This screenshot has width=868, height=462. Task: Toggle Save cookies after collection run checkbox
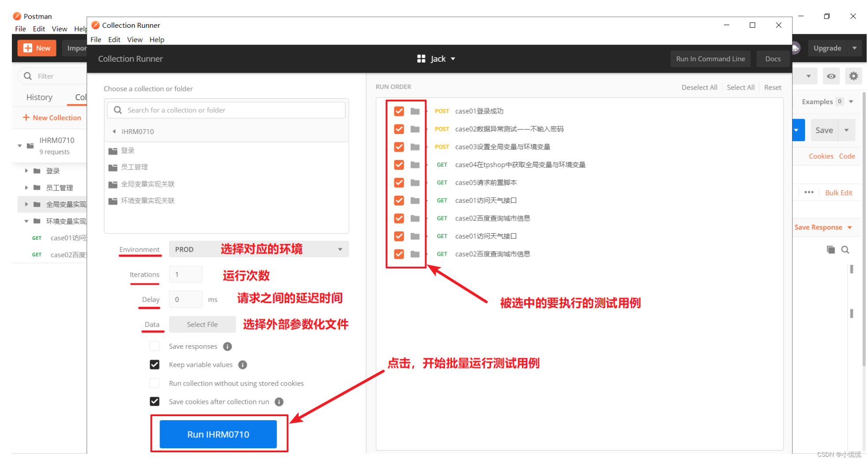click(155, 401)
